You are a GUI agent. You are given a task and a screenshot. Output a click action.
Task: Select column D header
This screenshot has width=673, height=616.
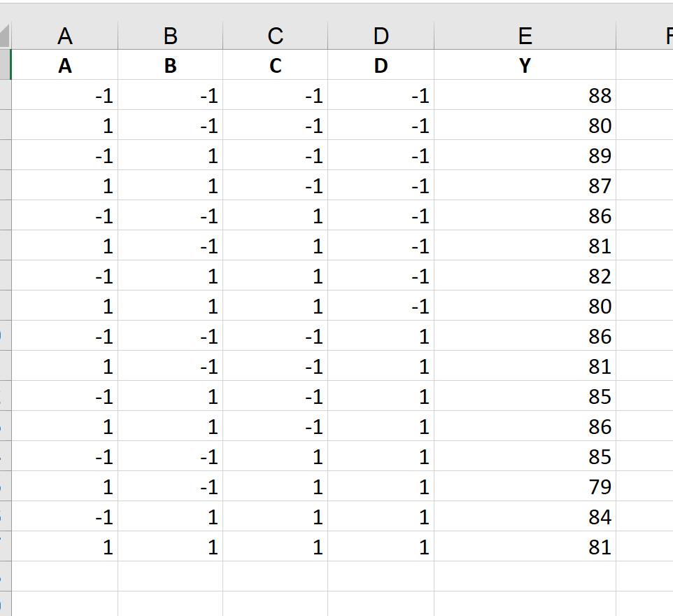(x=381, y=36)
